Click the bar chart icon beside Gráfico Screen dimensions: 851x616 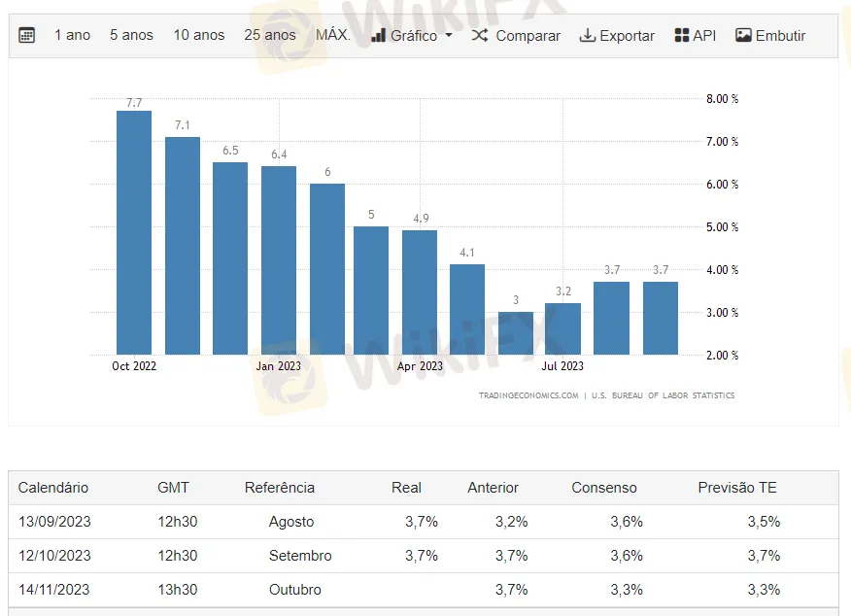tap(379, 36)
